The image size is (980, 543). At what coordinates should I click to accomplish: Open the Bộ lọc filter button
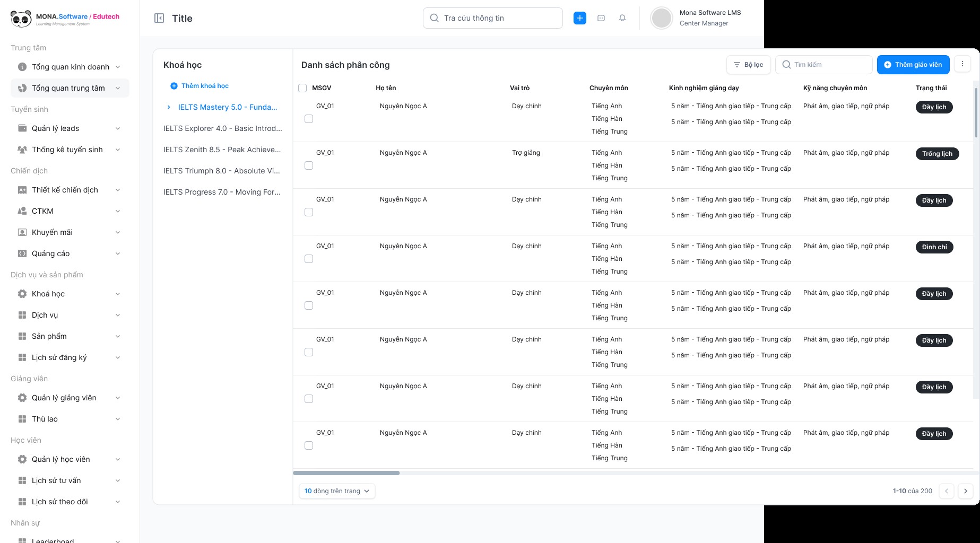[748, 65]
